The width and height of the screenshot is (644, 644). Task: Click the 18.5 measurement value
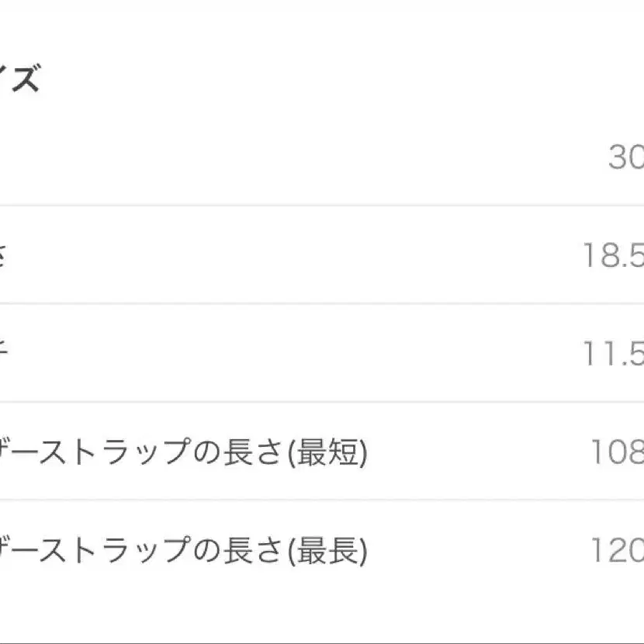pos(614,255)
